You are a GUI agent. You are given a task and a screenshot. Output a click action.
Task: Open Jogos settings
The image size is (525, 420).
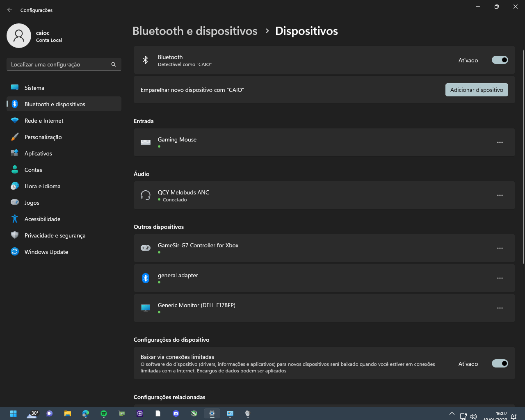64,203
